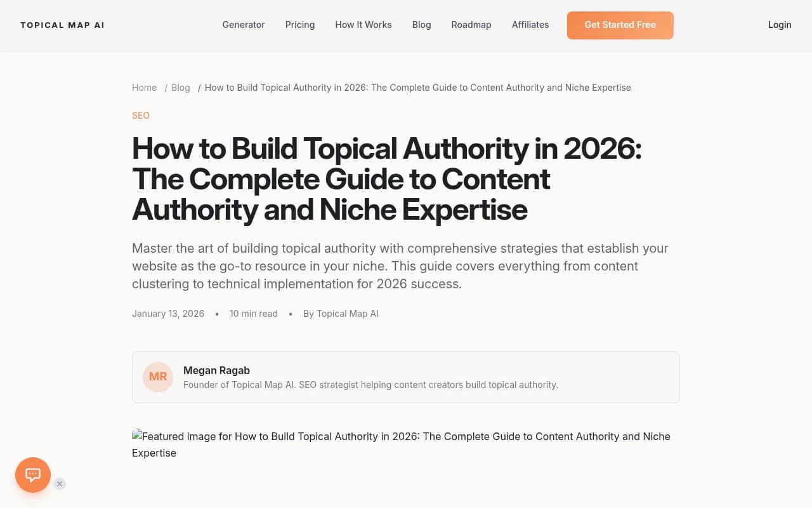Open Blog from the breadcrumb trail
Viewport: 812px width, 508px height.
(x=180, y=88)
